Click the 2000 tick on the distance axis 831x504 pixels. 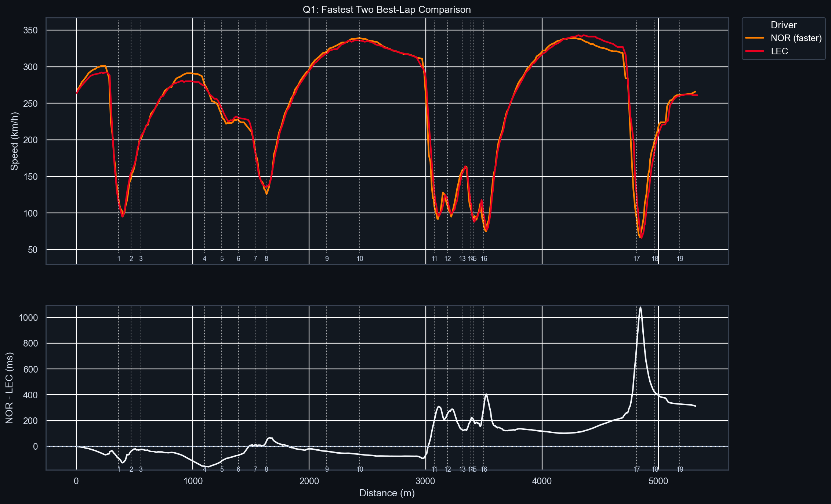309,481
